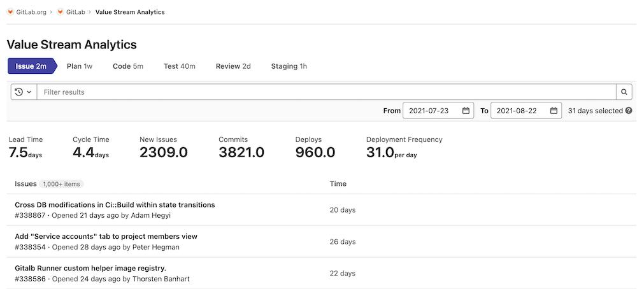
Task: Open the Service accounts tab issue link
Action: click(106, 236)
